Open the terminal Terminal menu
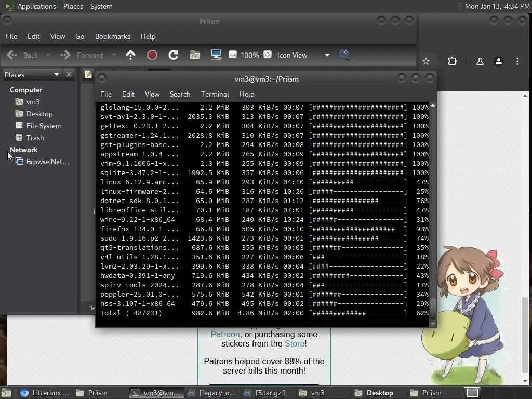 click(x=215, y=94)
